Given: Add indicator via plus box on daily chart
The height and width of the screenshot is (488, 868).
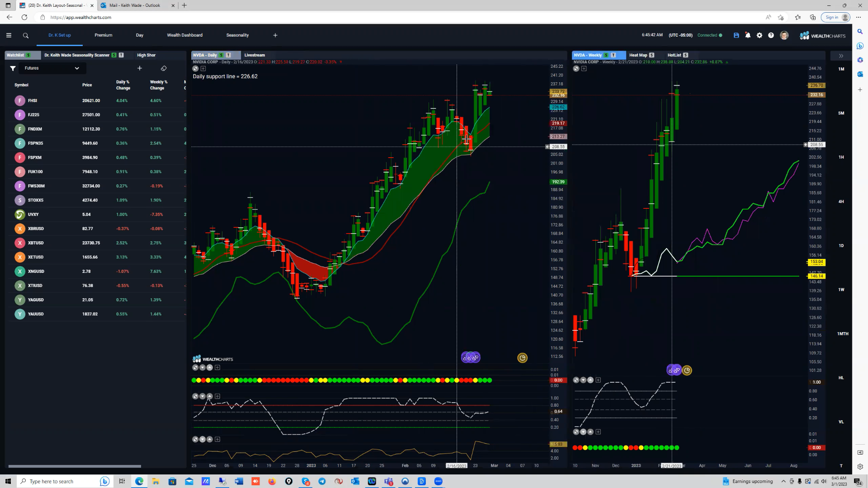Looking at the screenshot, I should pyautogui.click(x=203, y=69).
